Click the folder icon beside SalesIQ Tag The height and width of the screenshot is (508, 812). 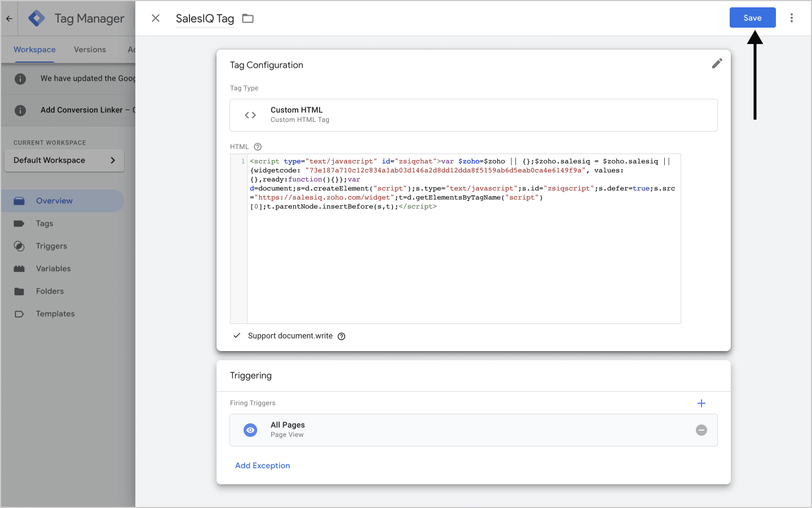pyautogui.click(x=248, y=19)
